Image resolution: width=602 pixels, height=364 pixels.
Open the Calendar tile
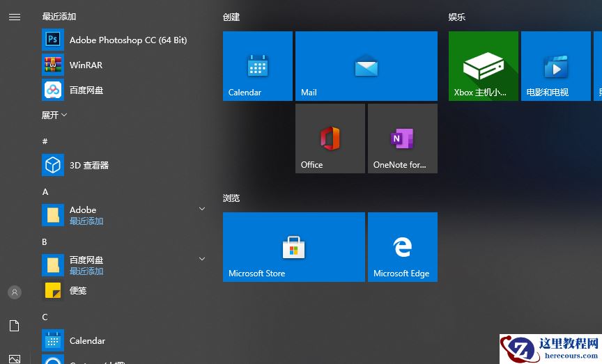(258, 66)
